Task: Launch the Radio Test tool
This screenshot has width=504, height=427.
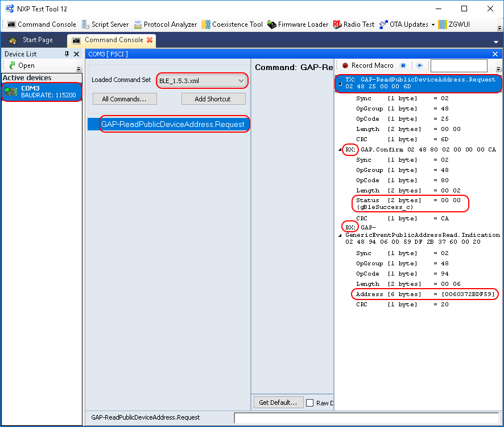Action: (x=354, y=24)
